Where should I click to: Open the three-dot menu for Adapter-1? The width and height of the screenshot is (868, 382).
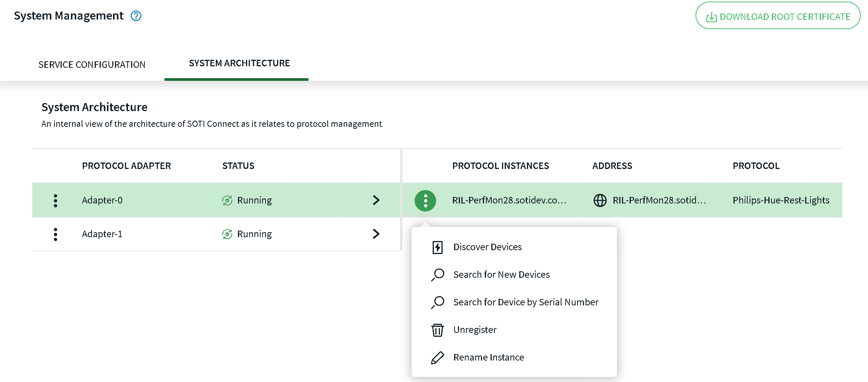coord(56,234)
